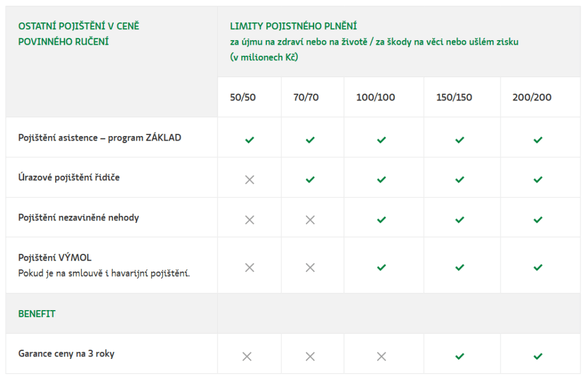The width and height of the screenshot is (588, 383).
Task: Click the Garance ceny na 3 roky label
Action: point(66,354)
